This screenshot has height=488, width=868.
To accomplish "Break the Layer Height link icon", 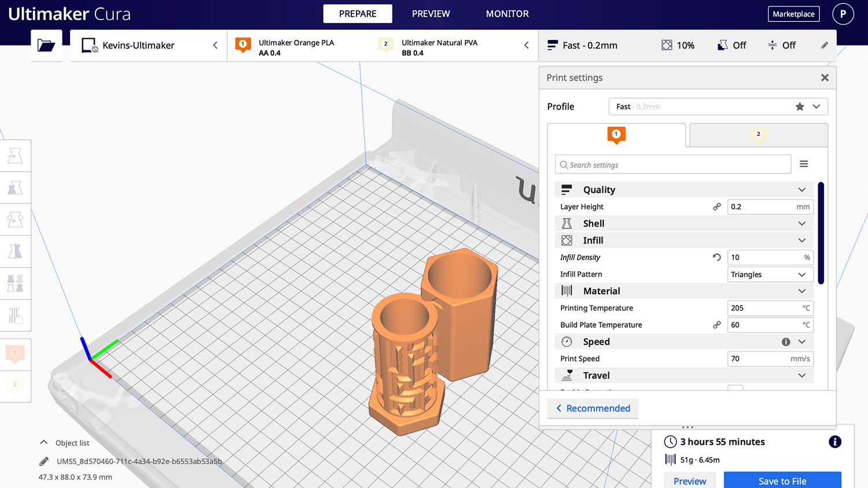I will click(x=717, y=206).
